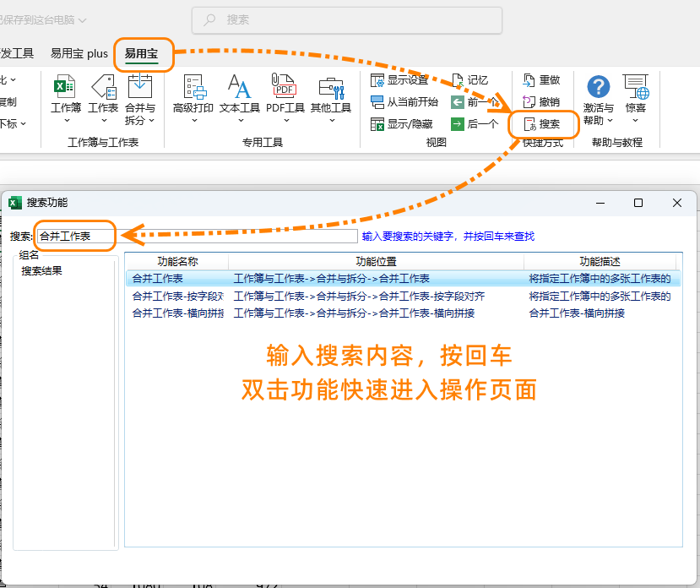Image resolution: width=700 pixels, height=588 pixels.
Task: Click the 搜索 keyword input containing 合并工作表
Action: pyautogui.click(x=198, y=236)
